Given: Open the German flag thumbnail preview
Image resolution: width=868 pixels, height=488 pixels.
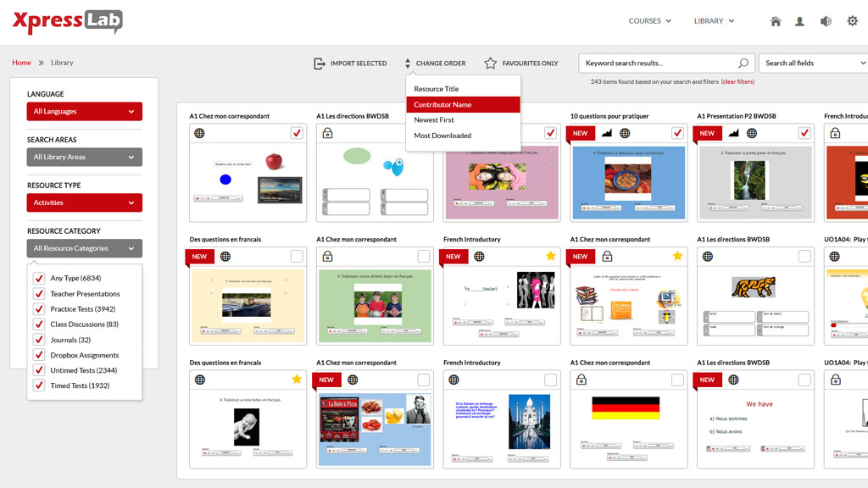Looking at the screenshot, I should tap(629, 430).
